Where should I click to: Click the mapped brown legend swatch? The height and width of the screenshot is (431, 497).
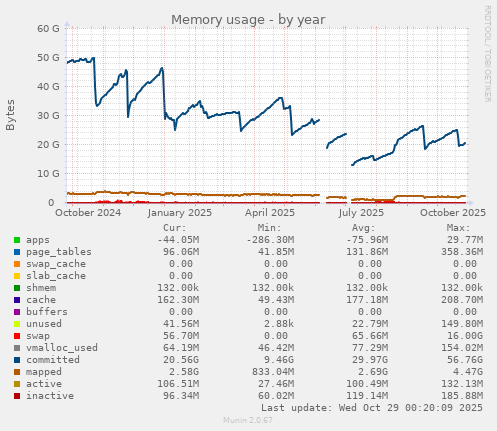click(x=17, y=372)
